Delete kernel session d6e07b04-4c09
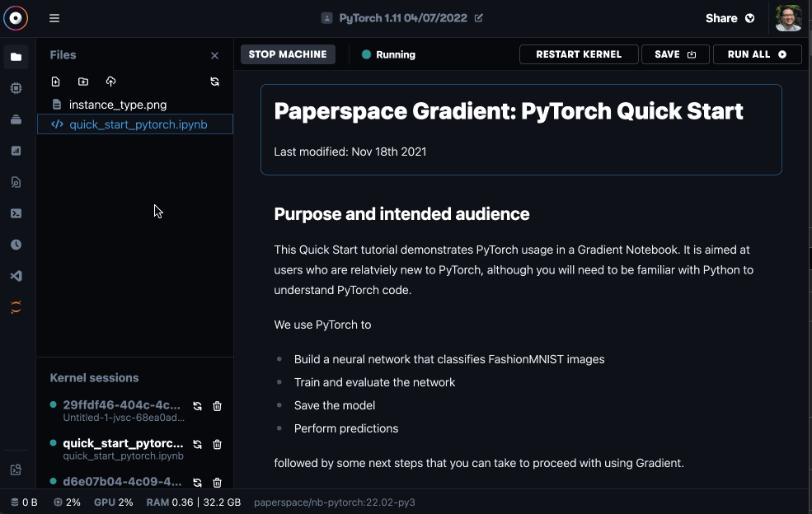The image size is (812, 514). (217, 483)
